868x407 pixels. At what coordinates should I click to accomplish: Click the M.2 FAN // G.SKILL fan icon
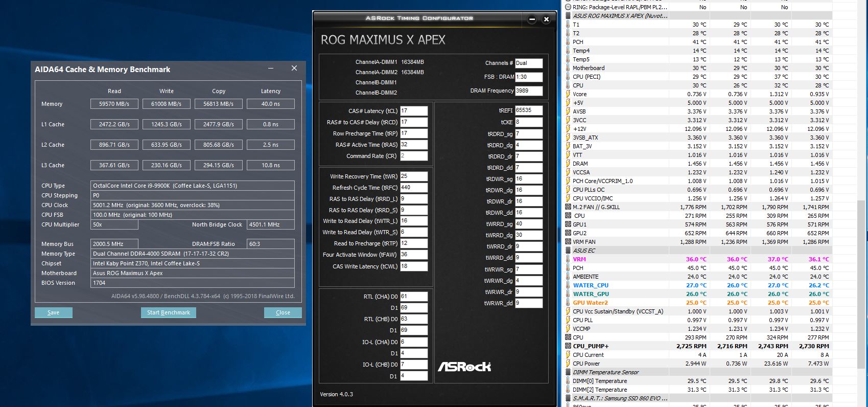click(568, 207)
